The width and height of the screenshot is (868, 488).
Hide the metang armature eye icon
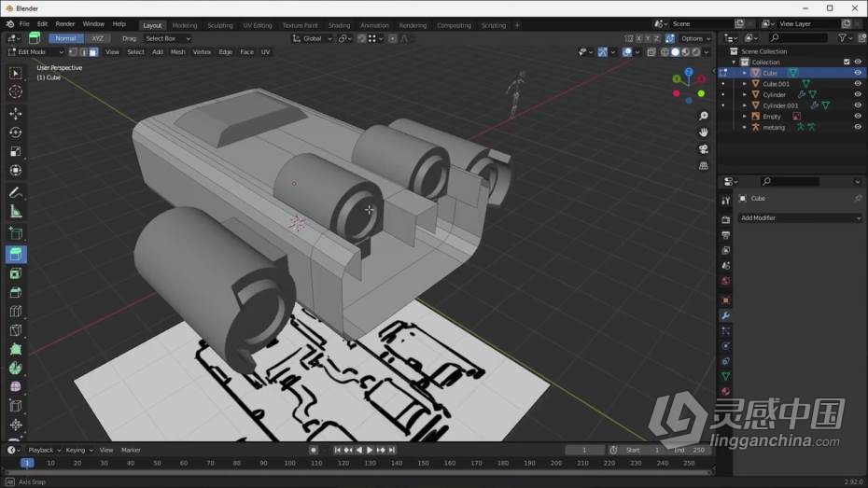coord(858,127)
